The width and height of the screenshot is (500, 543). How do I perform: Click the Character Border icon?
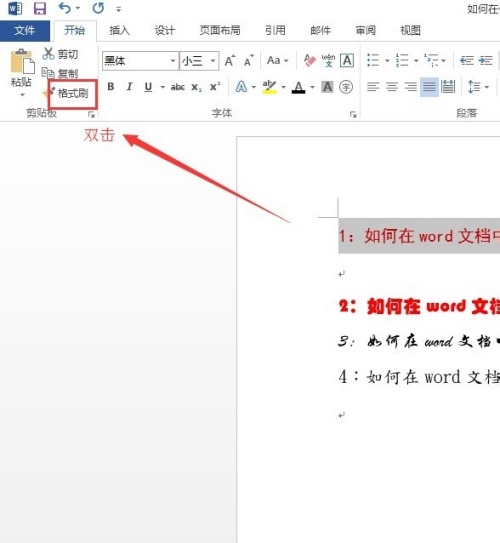point(347,61)
